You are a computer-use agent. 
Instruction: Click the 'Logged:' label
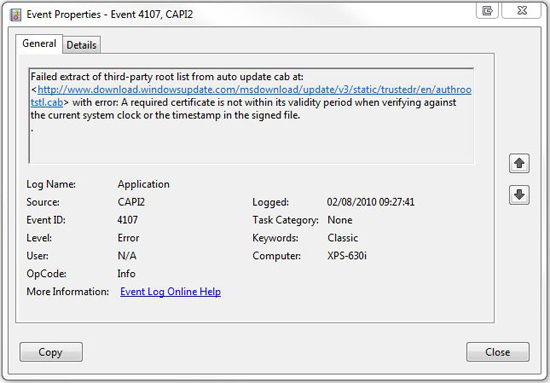pos(270,202)
